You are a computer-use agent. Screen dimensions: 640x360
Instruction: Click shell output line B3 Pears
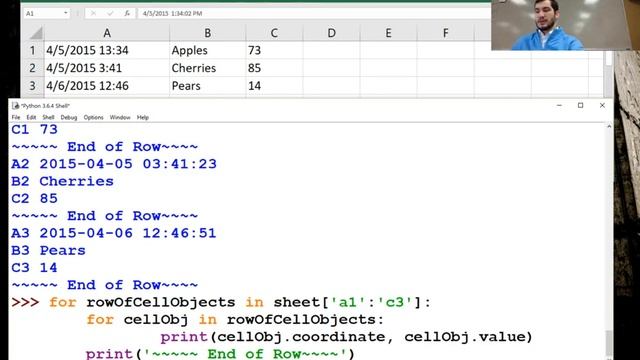pos(49,250)
